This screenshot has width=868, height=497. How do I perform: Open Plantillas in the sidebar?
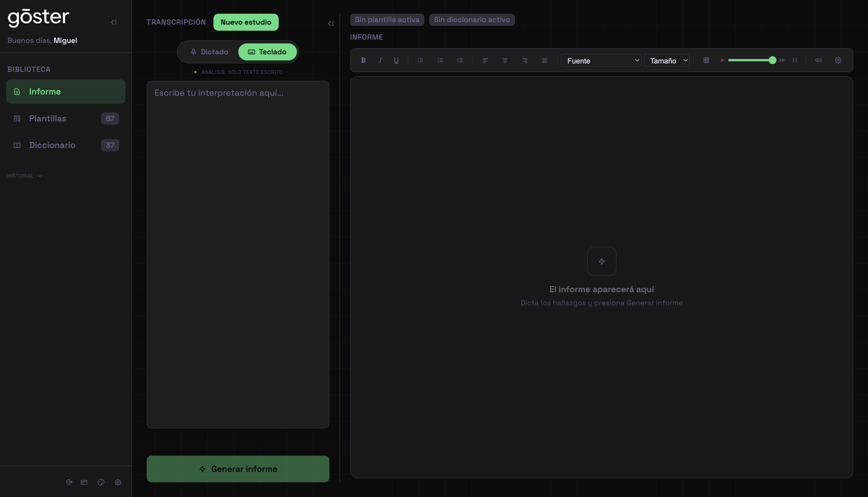65,119
